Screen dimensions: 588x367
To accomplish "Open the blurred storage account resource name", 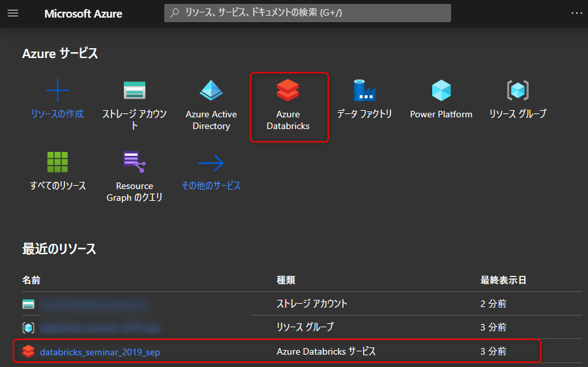I will tap(95, 304).
